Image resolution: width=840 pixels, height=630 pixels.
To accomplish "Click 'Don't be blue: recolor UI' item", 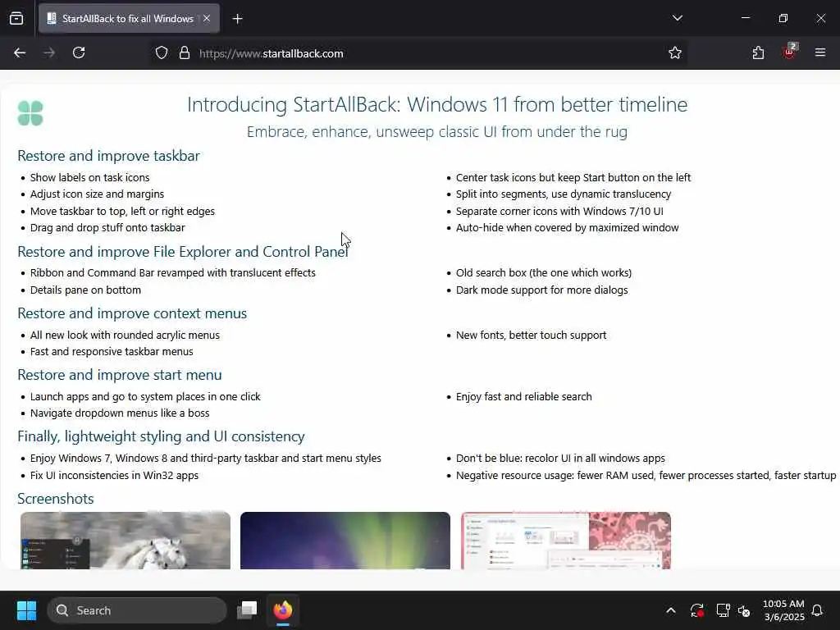I will pos(560,458).
